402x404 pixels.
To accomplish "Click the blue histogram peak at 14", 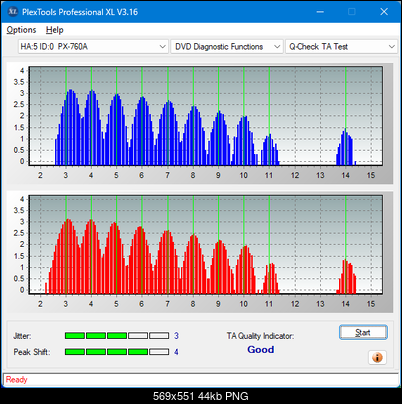I will [345, 147].
